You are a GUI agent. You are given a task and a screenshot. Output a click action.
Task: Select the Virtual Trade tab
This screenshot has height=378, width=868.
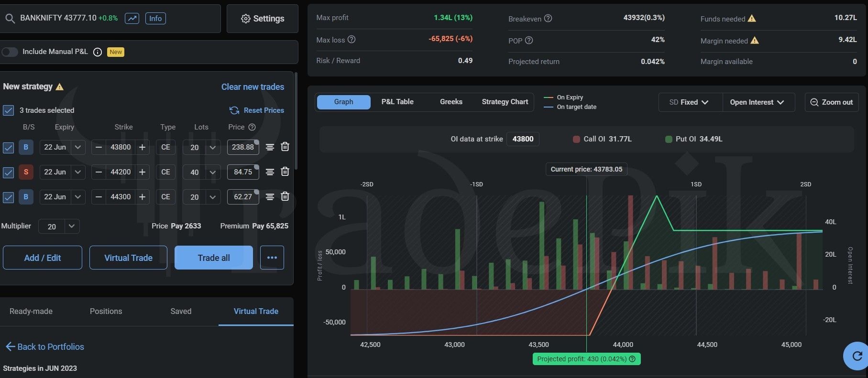[x=256, y=312]
